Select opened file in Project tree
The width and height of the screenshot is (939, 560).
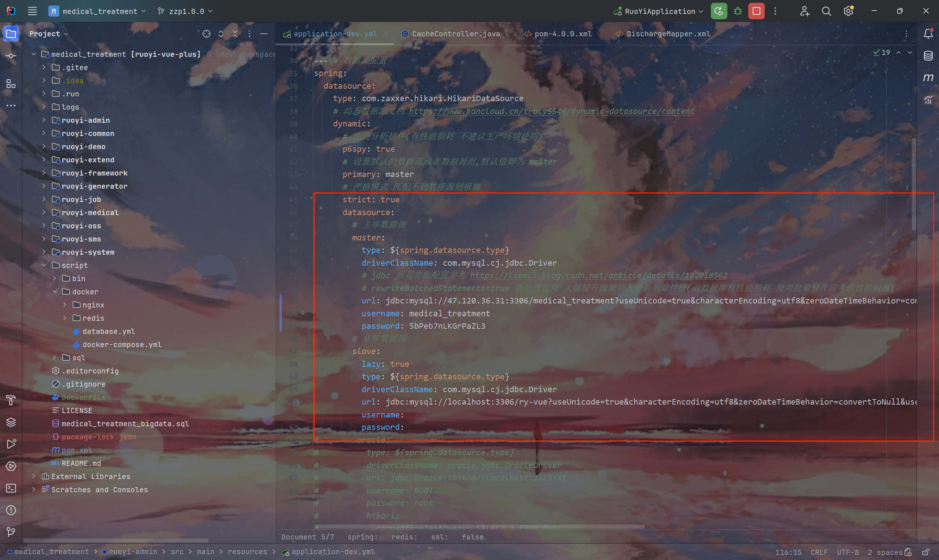tap(206, 34)
